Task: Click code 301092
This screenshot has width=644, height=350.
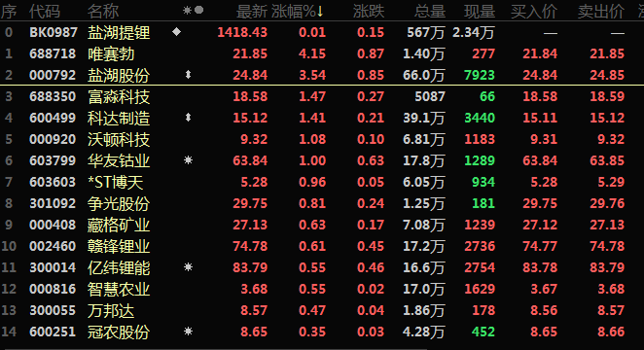Action: (x=53, y=203)
